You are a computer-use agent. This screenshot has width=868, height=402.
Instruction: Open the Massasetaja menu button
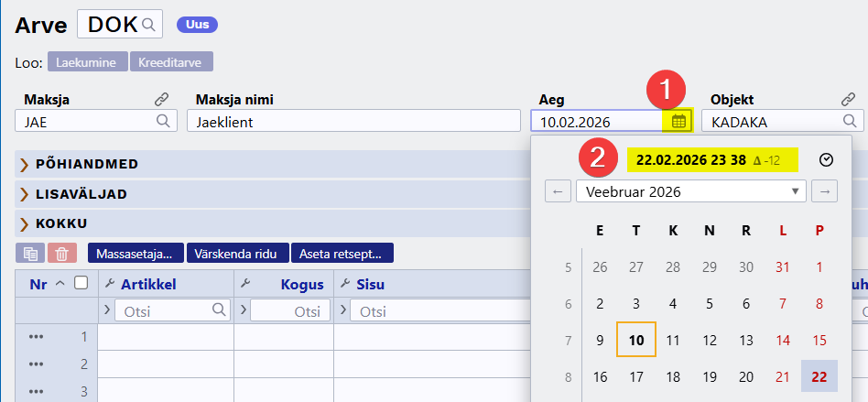tap(136, 253)
